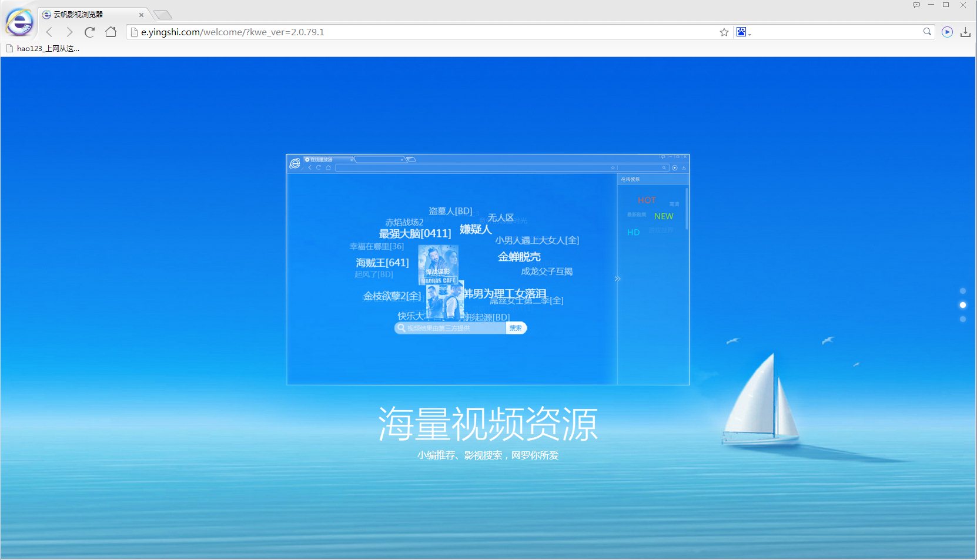Select the third slide indicator dot

[x=963, y=319]
